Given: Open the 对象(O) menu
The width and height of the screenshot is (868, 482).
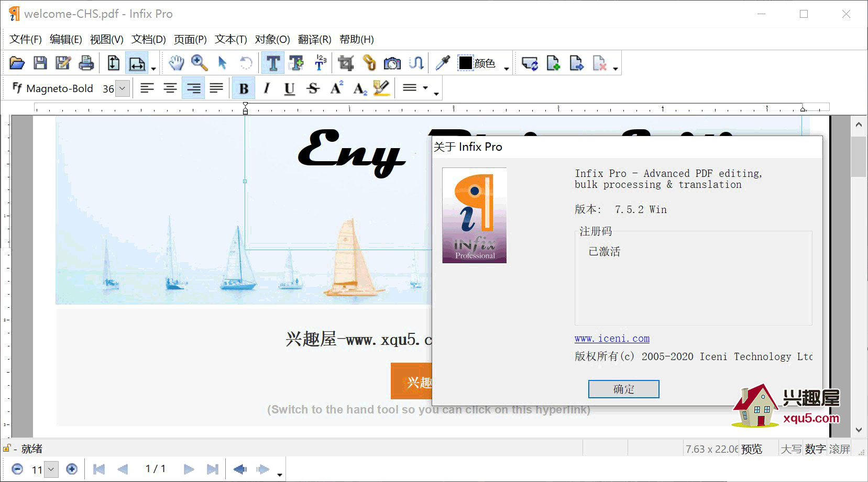Looking at the screenshot, I should tap(272, 39).
